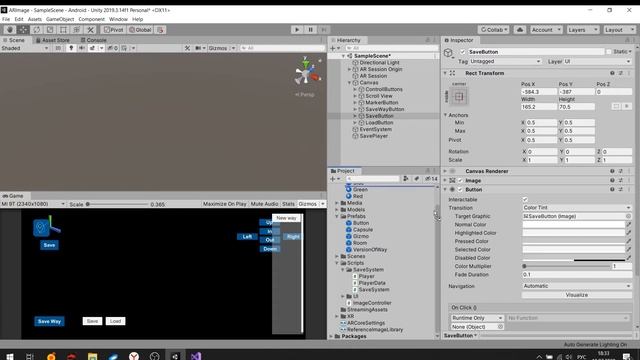Open Highlighted Color swatch

click(573, 233)
